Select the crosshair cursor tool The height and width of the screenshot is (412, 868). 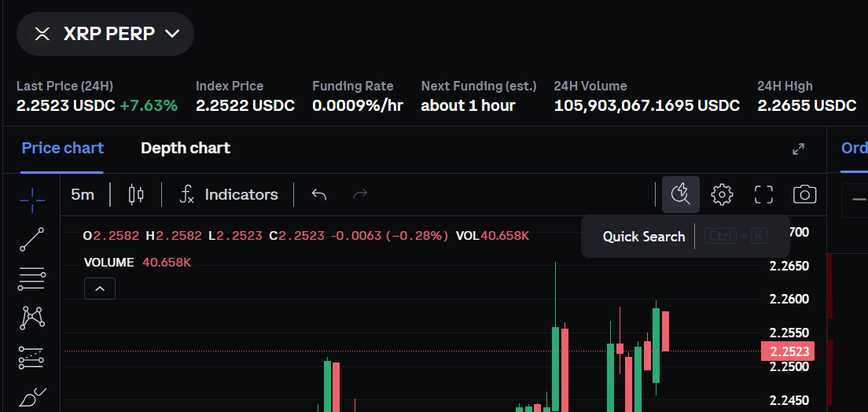(32, 200)
